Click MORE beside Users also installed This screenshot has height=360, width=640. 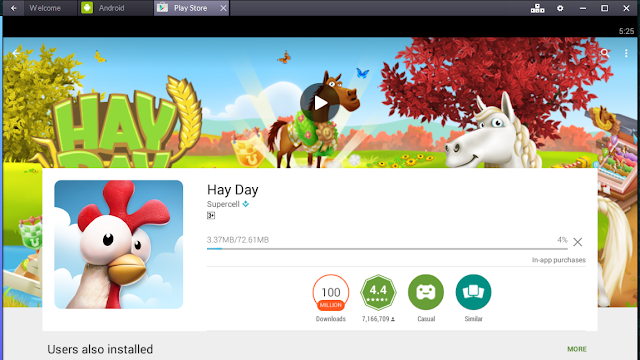click(x=577, y=349)
